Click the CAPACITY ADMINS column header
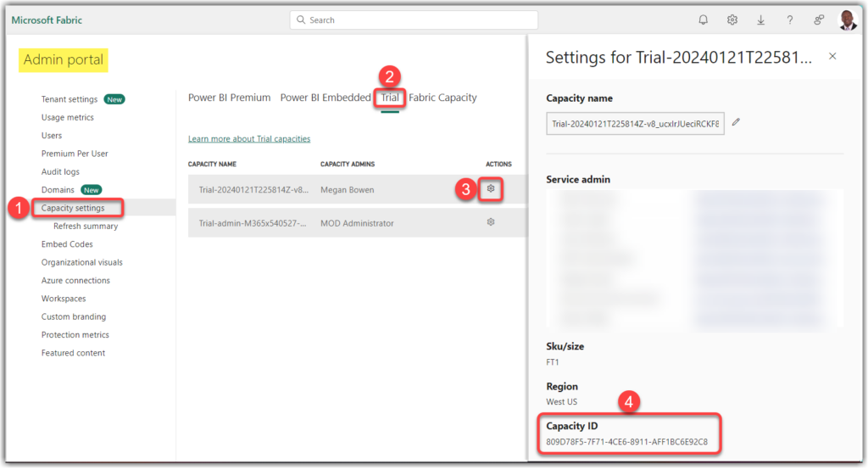 (348, 164)
